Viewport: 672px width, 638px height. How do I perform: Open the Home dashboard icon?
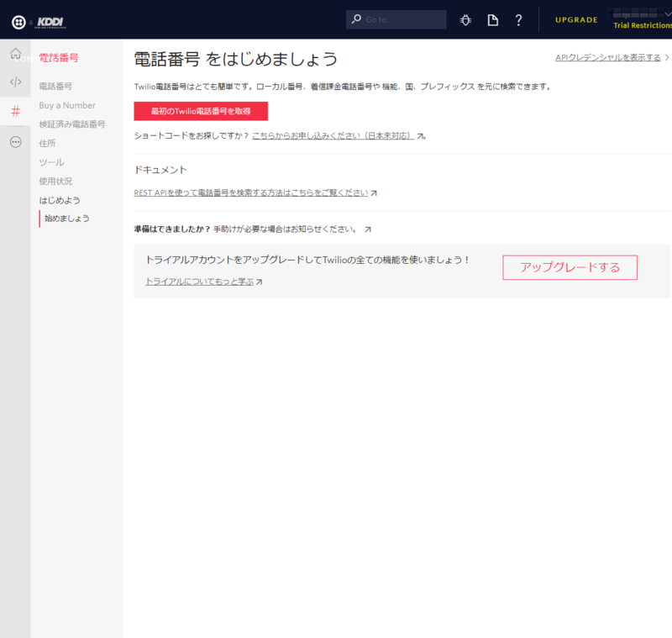(15, 54)
